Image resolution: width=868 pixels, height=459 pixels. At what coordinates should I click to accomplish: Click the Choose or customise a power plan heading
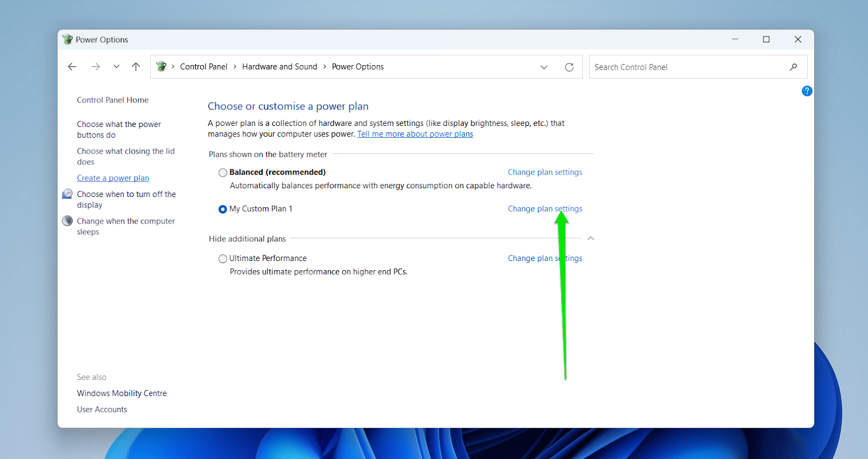coord(288,106)
